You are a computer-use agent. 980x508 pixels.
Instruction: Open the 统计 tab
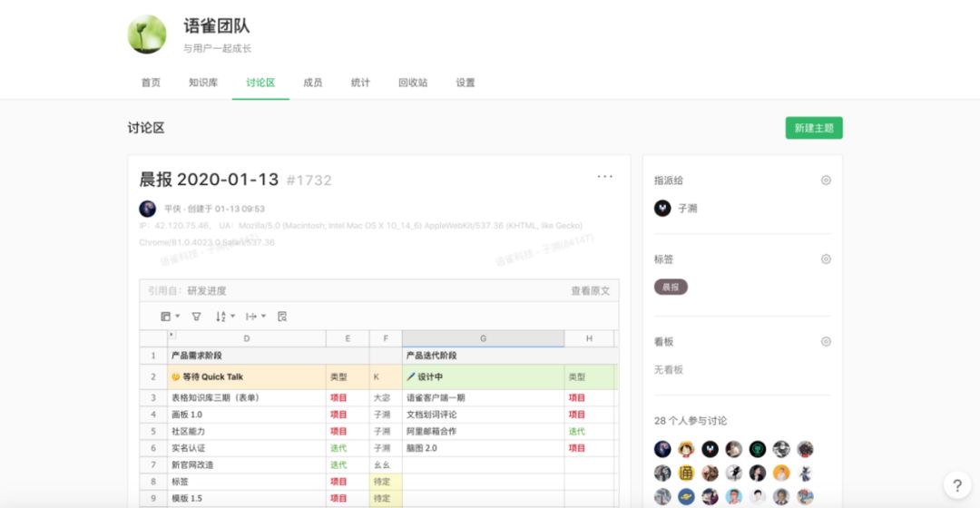click(360, 83)
